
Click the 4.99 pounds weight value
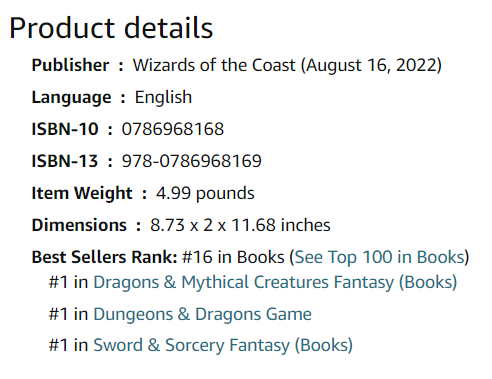[205, 193]
